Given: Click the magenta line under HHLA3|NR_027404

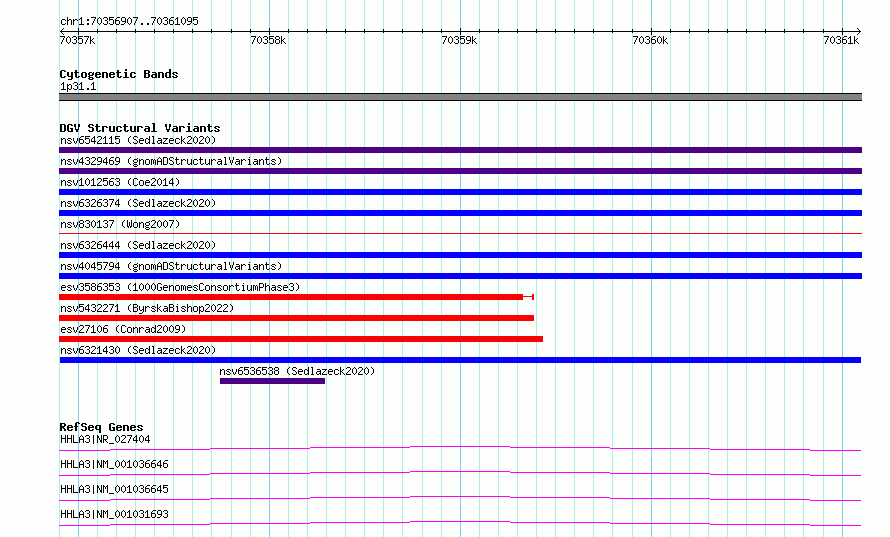Looking at the screenshot, I should [x=460, y=448].
